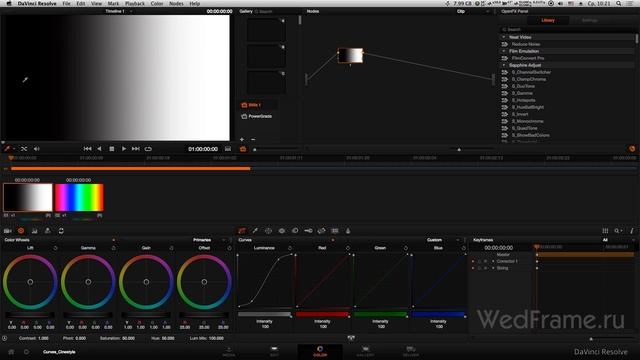
Task: Go to the first frame
Action: pyautogui.click(x=87, y=149)
